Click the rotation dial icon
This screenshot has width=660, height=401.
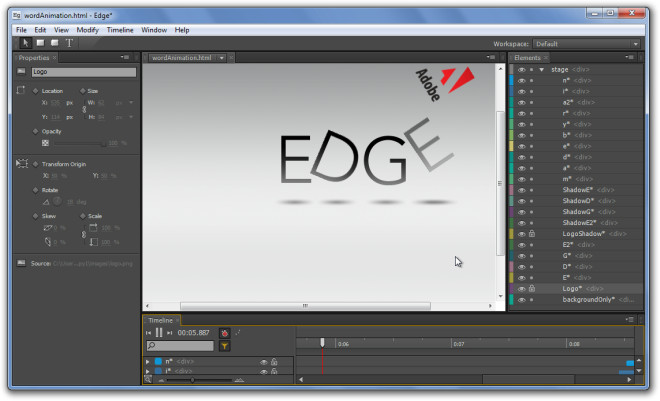(58, 202)
